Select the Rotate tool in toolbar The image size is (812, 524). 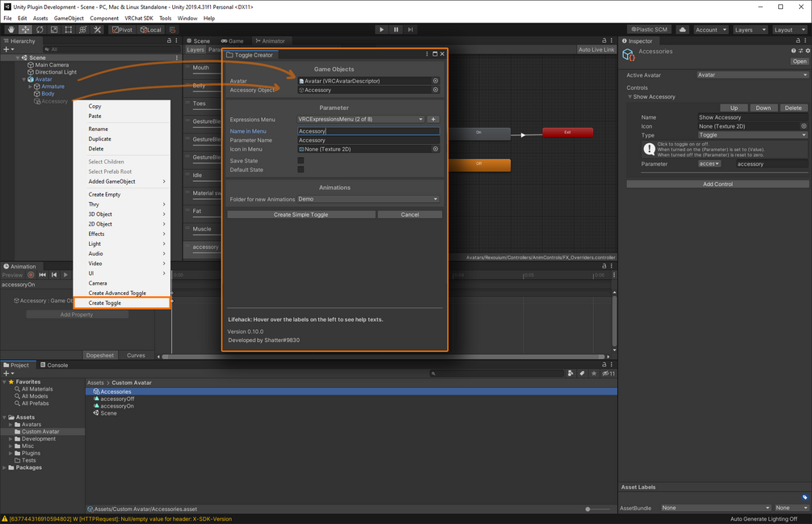pyautogui.click(x=40, y=30)
